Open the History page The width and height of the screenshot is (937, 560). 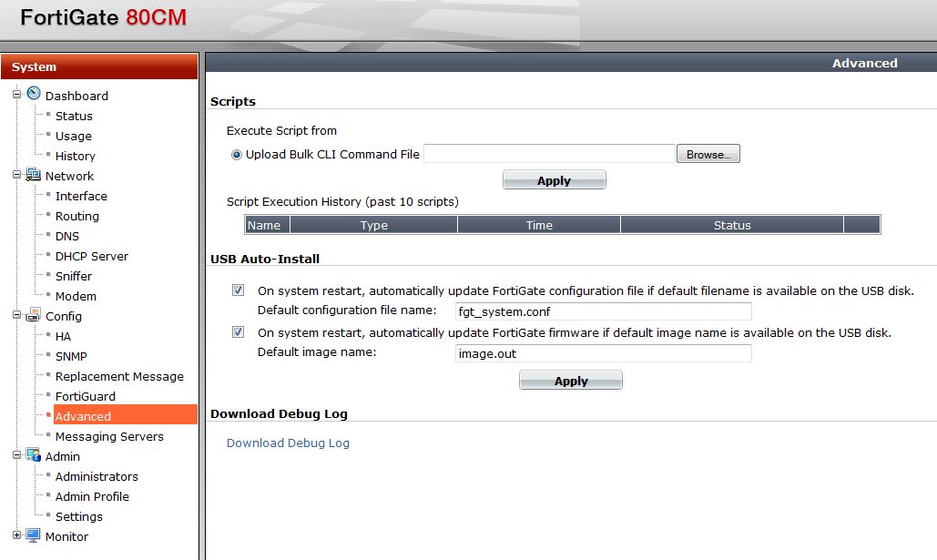pos(76,156)
